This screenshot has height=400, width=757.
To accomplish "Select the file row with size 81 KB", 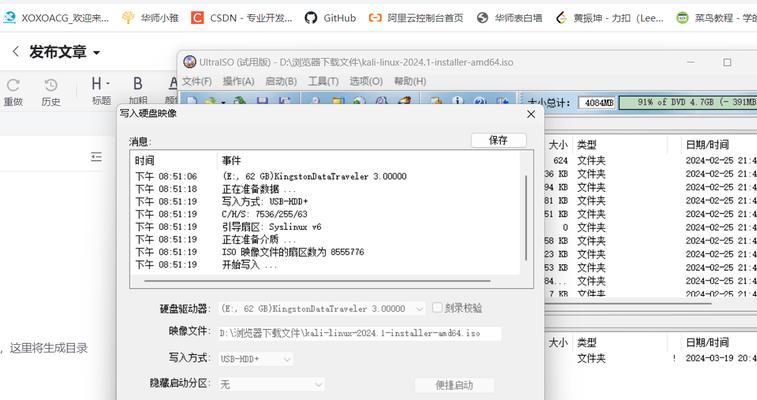I will (651, 200).
